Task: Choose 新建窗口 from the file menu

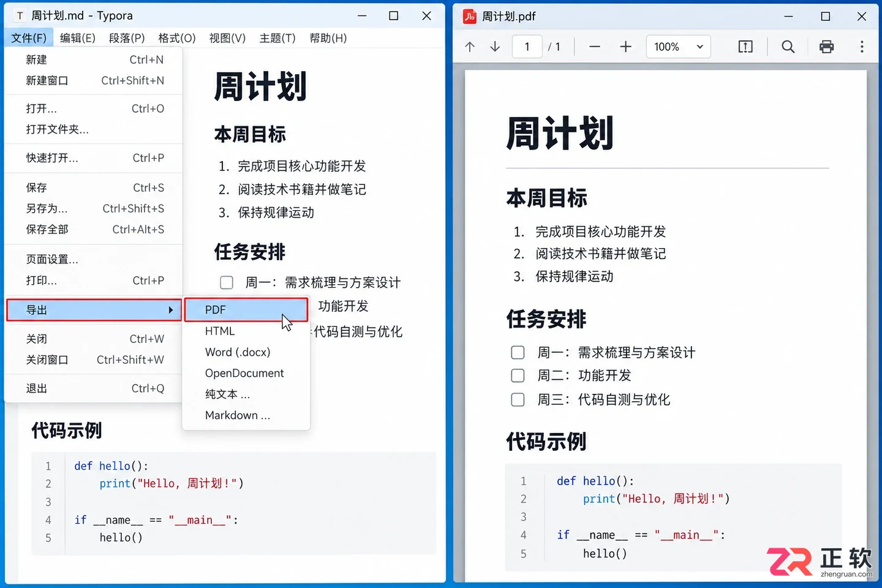Action: 94,80
